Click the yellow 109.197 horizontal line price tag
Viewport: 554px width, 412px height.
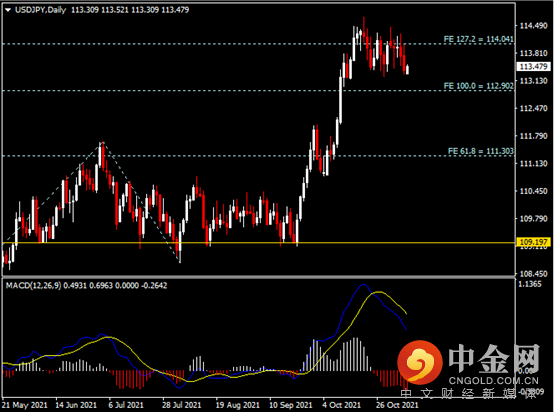point(534,242)
